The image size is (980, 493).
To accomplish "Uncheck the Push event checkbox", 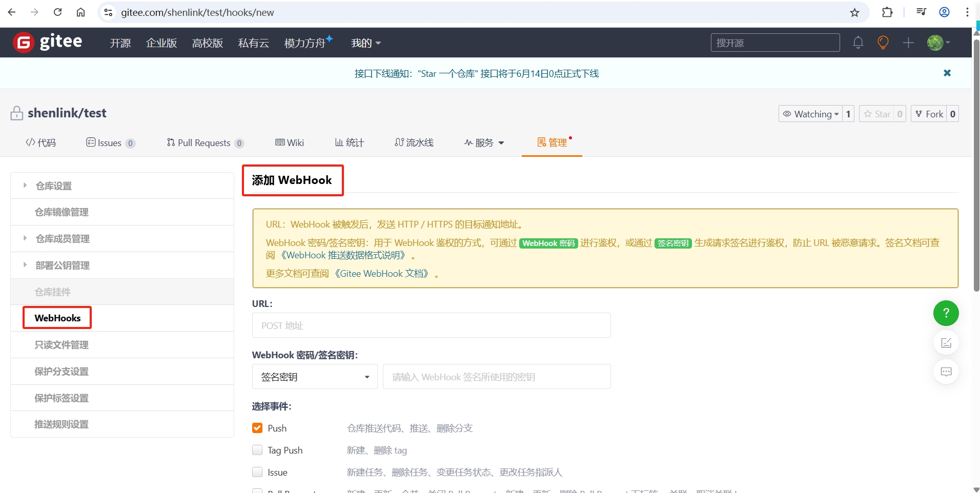I will (257, 428).
